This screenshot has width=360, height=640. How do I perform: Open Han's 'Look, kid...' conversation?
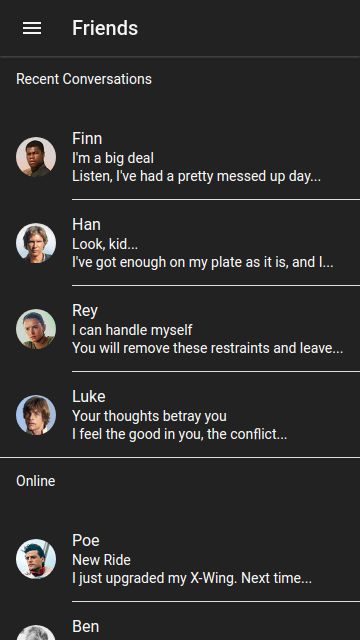180,243
